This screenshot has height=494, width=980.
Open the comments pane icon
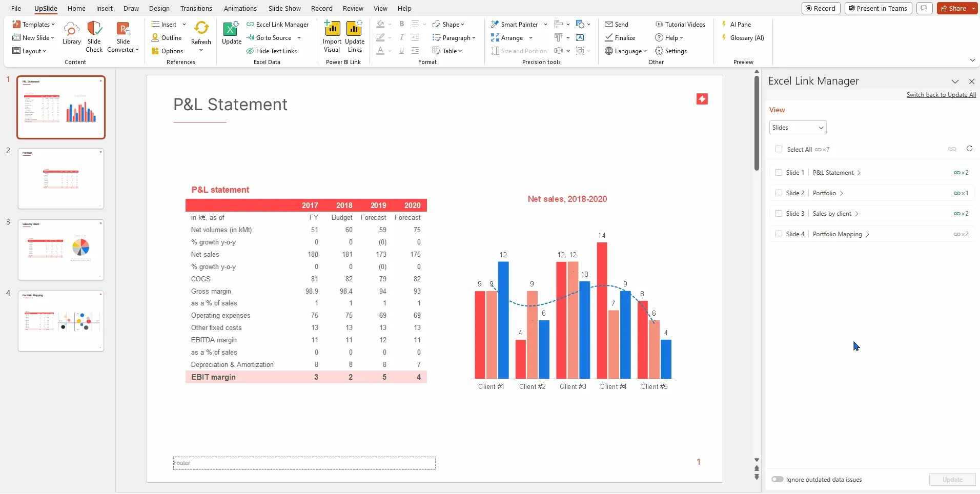(924, 8)
